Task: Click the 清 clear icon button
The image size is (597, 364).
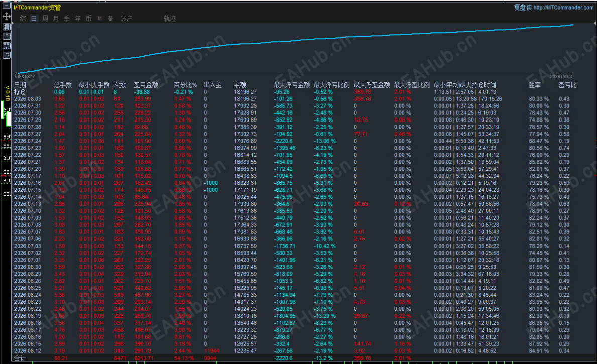Action: click(7, 27)
